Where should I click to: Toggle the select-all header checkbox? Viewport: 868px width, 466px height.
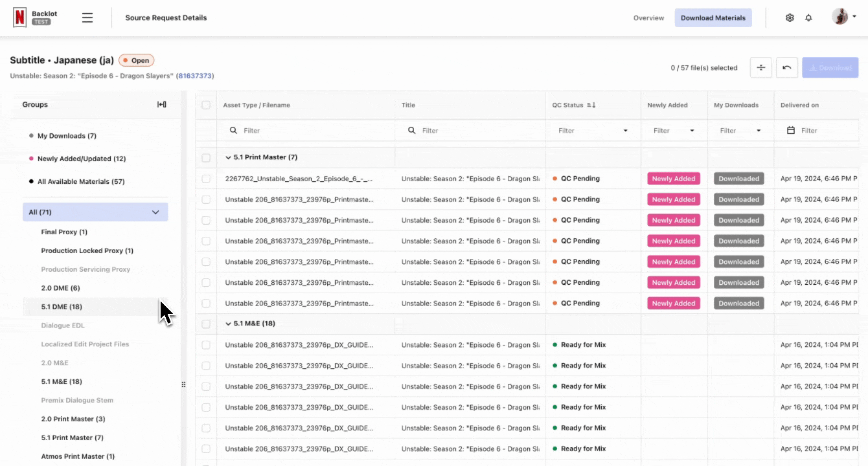pyautogui.click(x=206, y=105)
